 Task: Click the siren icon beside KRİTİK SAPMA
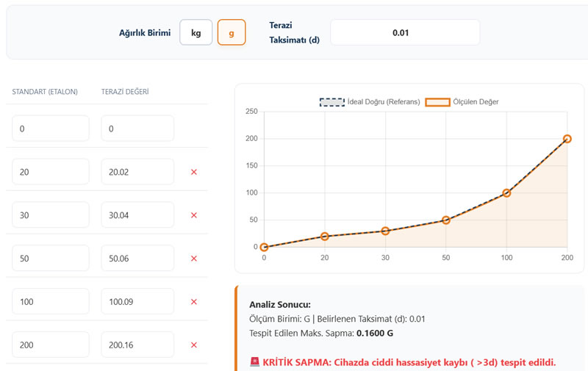[x=254, y=362]
